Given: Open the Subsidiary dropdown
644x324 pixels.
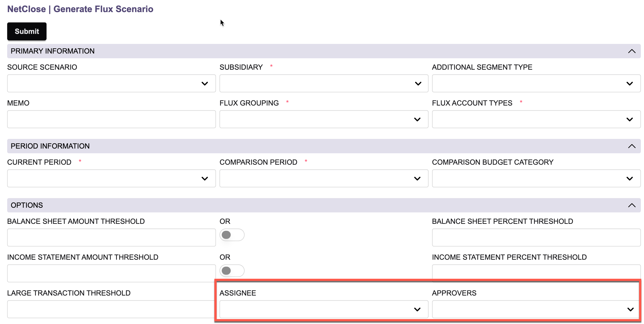Looking at the screenshot, I should pyautogui.click(x=324, y=83).
